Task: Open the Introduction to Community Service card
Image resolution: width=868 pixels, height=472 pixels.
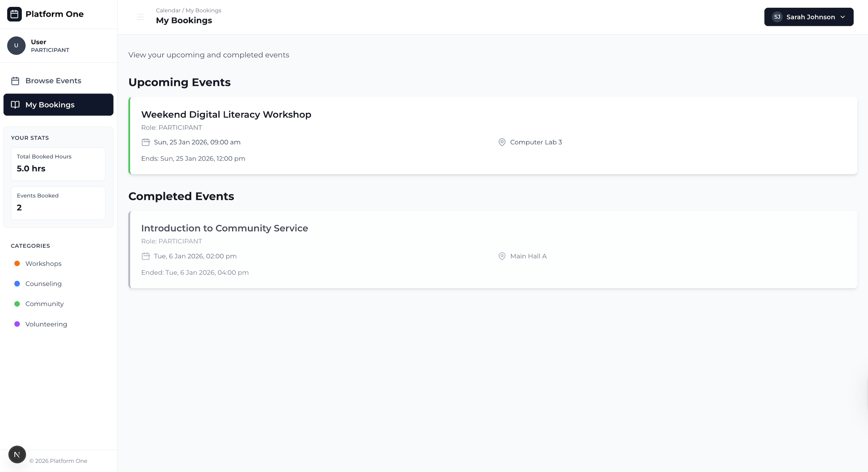Action: point(224,228)
